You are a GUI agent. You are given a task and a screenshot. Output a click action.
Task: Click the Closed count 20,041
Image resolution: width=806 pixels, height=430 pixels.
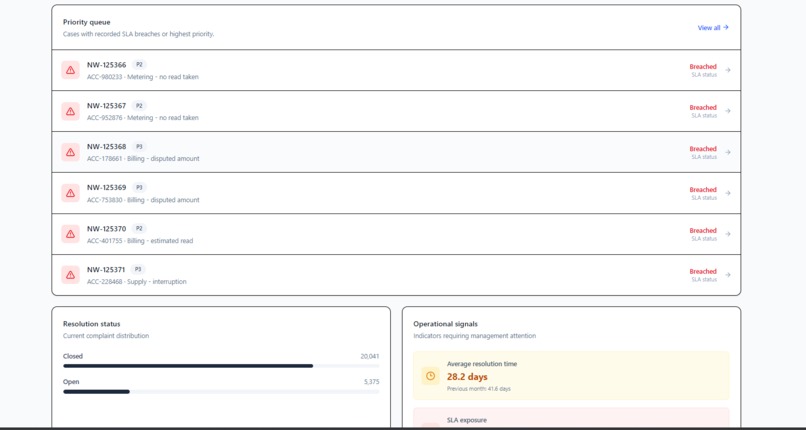[370, 356]
